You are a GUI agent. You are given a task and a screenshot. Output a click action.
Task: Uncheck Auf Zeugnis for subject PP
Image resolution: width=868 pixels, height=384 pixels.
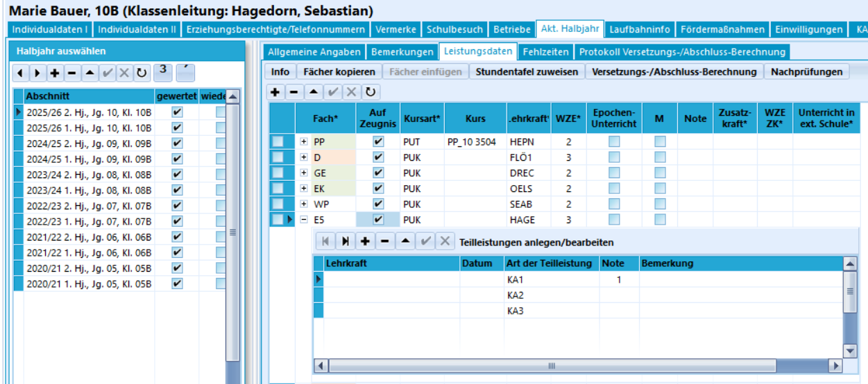[x=378, y=141]
